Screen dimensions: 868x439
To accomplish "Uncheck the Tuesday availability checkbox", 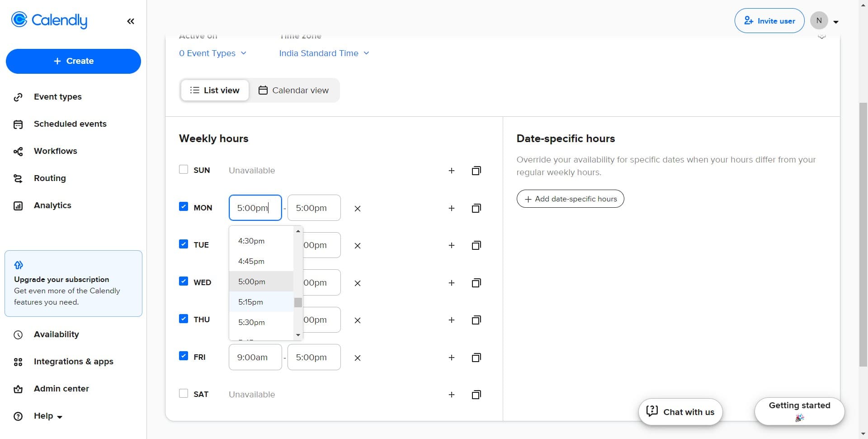I will pyautogui.click(x=184, y=244).
